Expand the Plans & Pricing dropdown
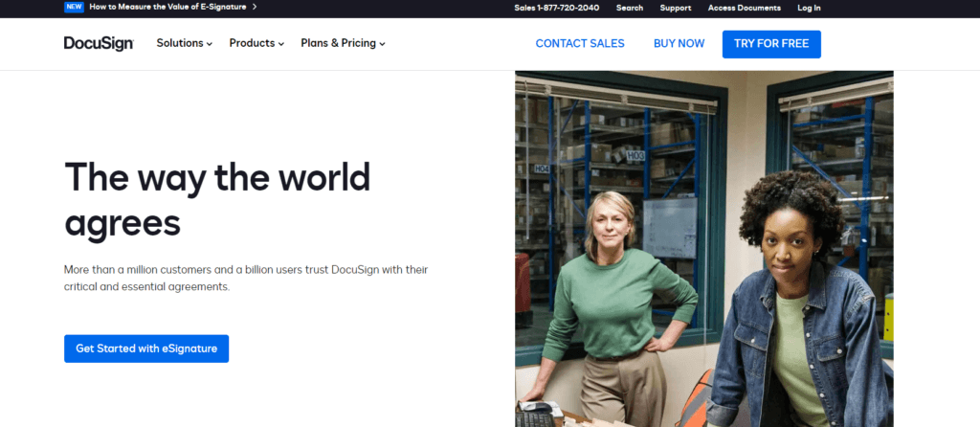980x427 pixels. [x=343, y=43]
